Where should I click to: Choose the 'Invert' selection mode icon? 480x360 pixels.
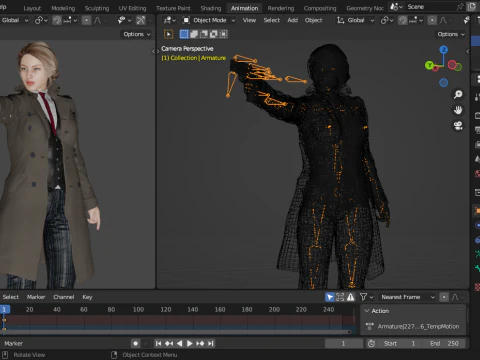coord(214,34)
